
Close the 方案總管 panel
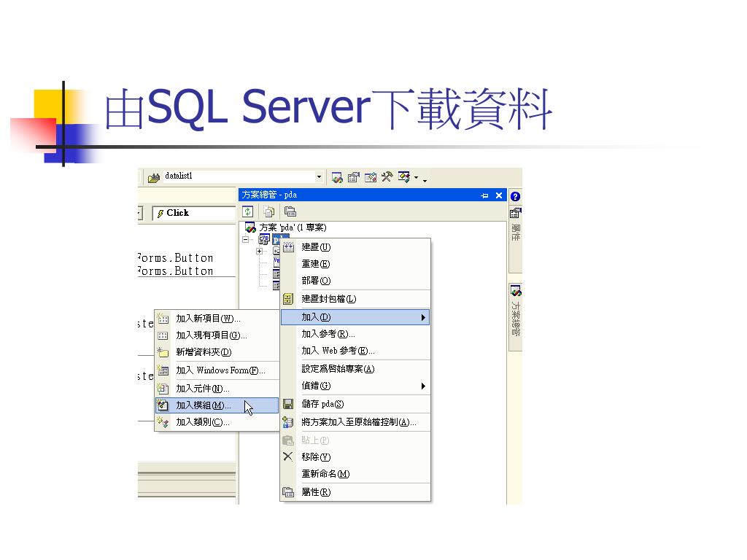[499, 195]
